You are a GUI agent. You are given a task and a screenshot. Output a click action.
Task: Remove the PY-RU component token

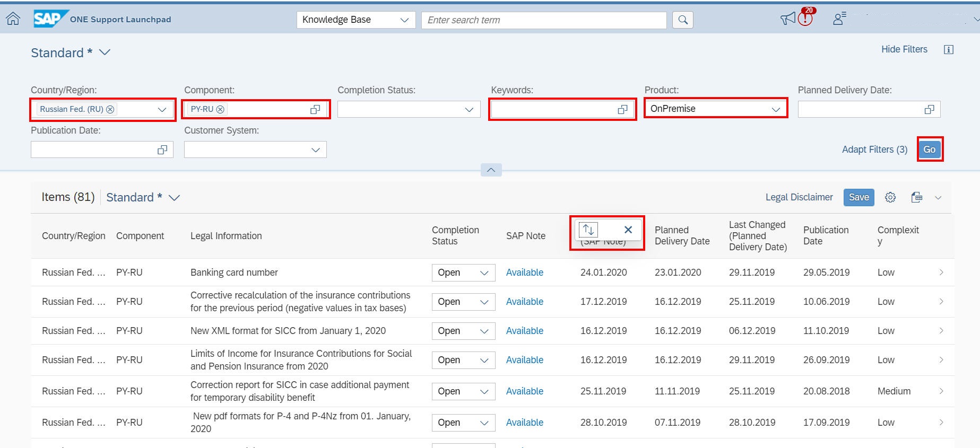220,109
